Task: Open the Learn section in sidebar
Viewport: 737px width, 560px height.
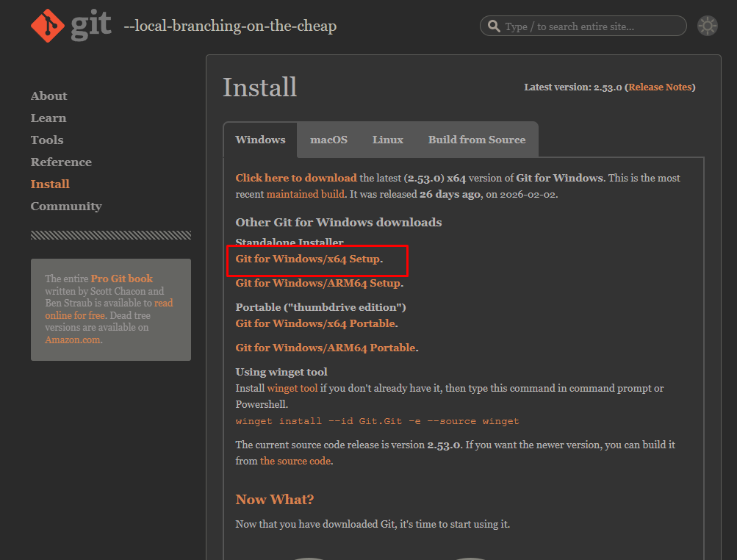Action: point(48,118)
